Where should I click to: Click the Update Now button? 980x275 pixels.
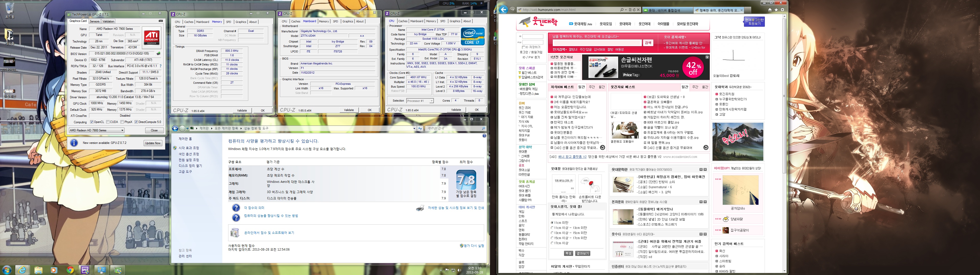click(153, 143)
